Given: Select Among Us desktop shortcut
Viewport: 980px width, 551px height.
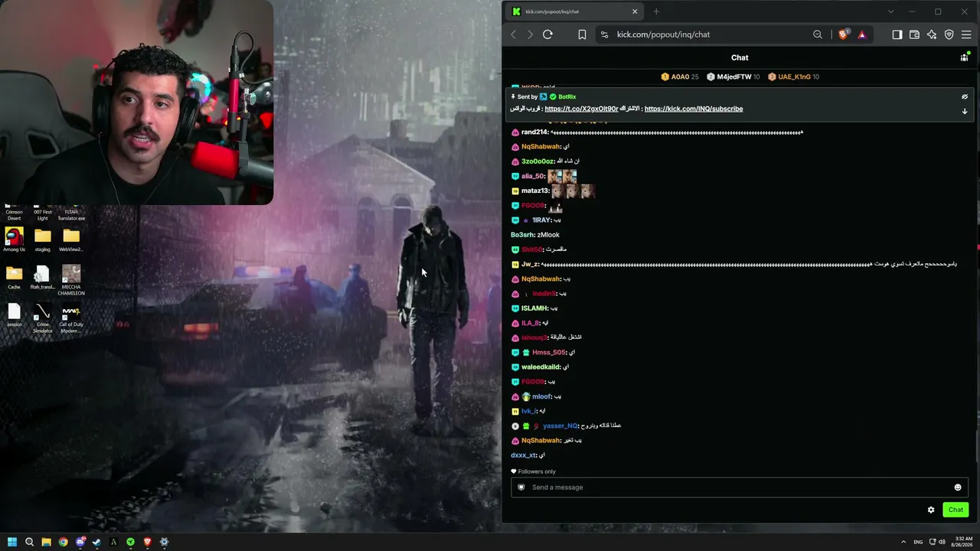Looking at the screenshot, I should 14,240.
